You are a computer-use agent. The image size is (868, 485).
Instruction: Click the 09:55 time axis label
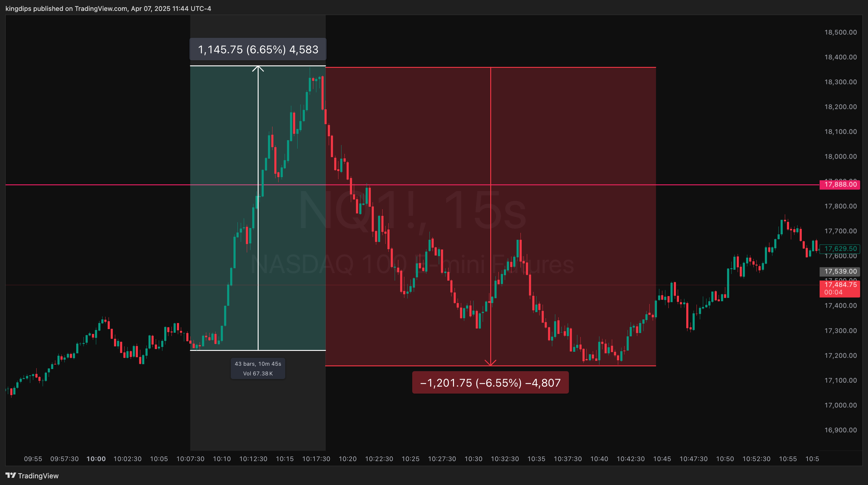coord(33,459)
